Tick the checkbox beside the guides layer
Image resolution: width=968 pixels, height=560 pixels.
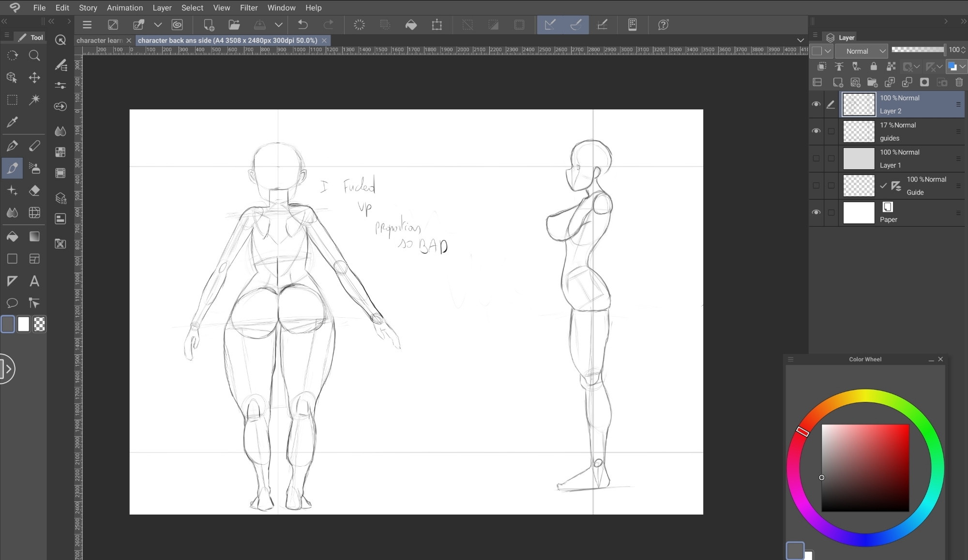pos(831,131)
